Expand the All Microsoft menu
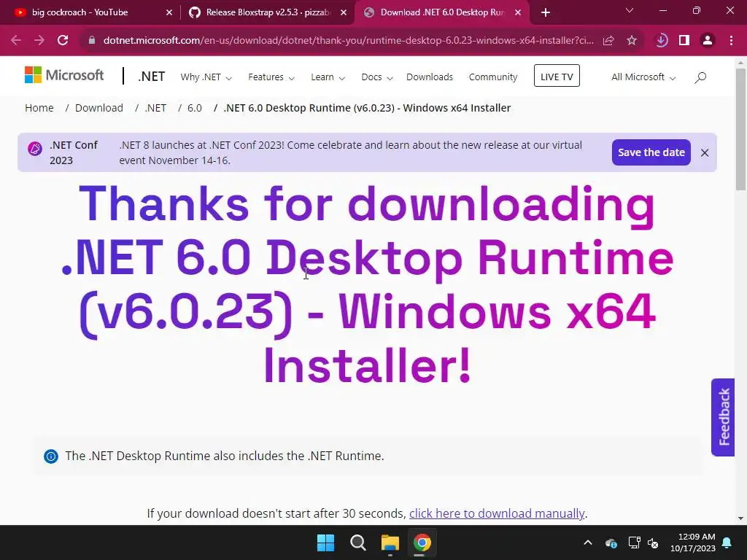 pos(643,77)
